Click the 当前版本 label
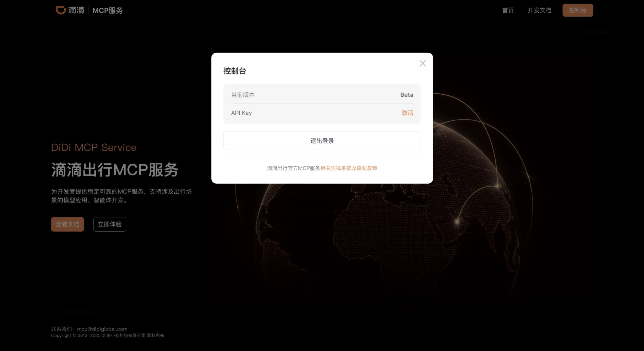 [x=243, y=95]
